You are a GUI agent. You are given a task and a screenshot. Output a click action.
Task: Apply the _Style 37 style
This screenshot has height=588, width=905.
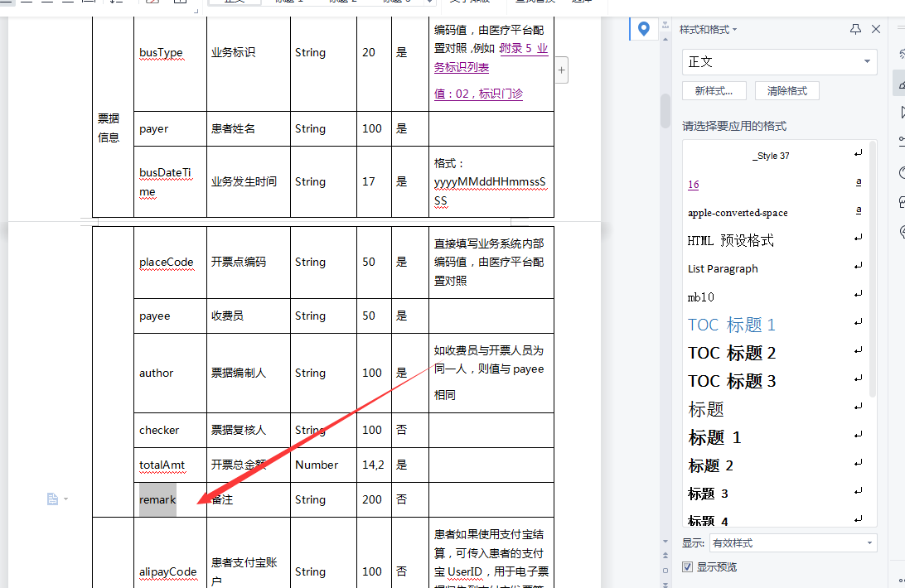click(775, 155)
